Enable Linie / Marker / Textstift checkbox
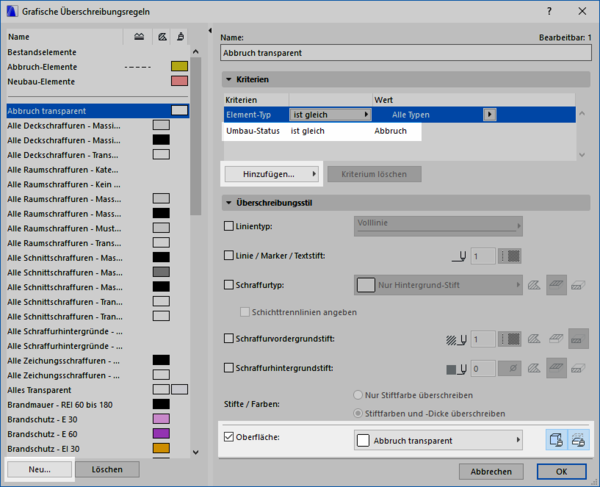The height and width of the screenshot is (487, 600). (x=228, y=256)
